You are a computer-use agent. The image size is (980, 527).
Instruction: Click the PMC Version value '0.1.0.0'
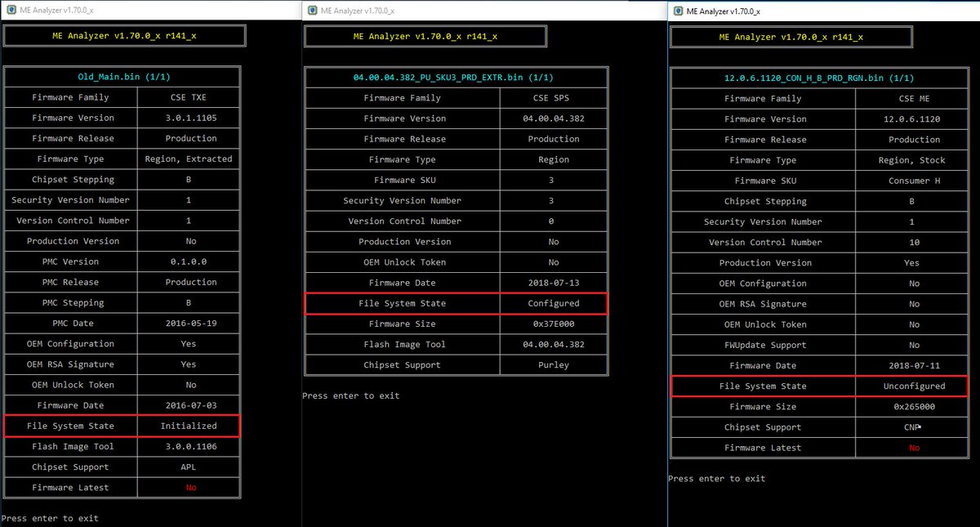pyautogui.click(x=190, y=261)
